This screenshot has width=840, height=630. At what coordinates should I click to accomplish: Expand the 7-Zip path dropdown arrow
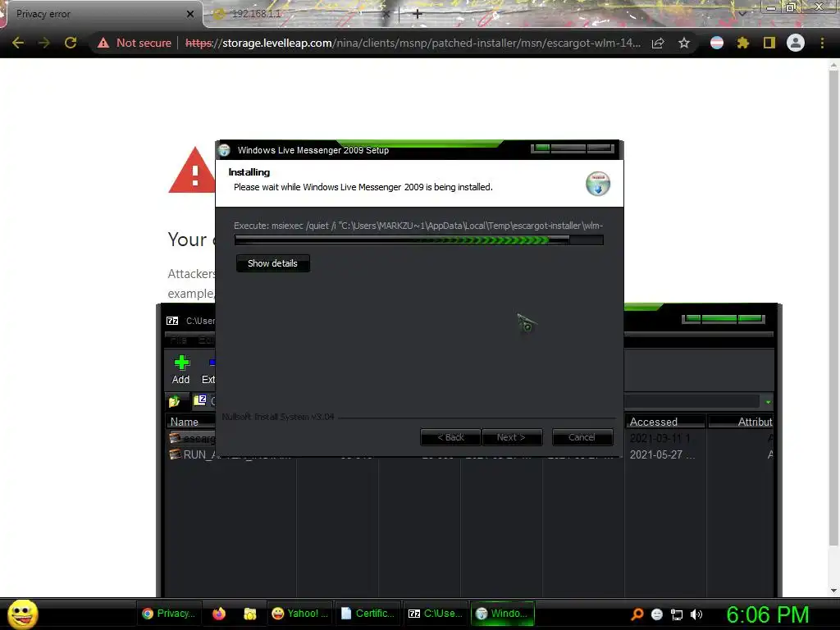coord(768,402)
